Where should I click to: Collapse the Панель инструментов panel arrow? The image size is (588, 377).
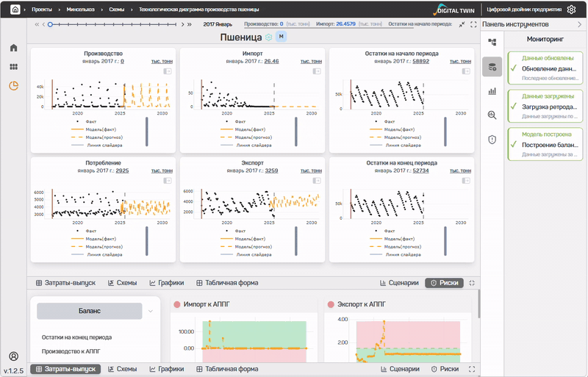click(x=579, y=24)
